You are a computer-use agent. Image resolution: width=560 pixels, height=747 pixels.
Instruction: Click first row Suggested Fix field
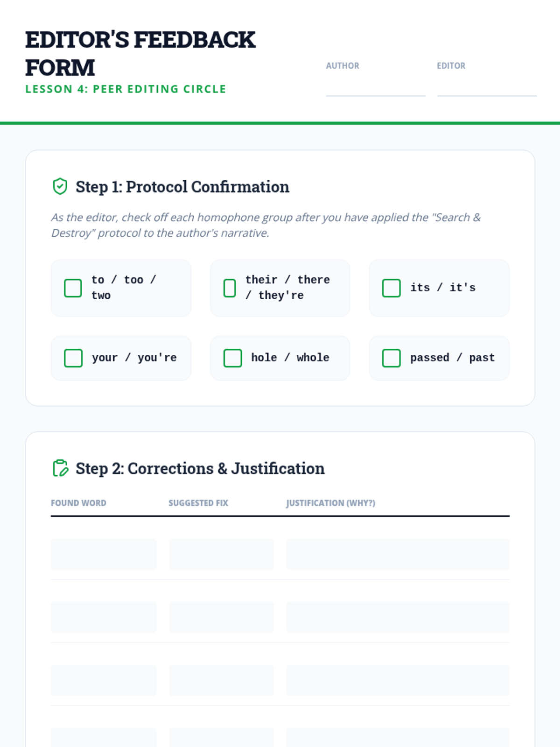pyautogui.click(x=221, y=554)
